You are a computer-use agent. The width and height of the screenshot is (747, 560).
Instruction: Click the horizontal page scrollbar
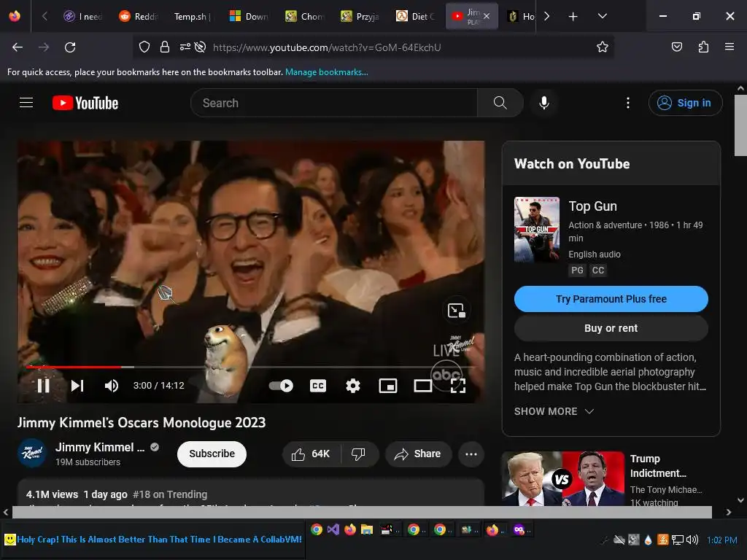coord(362,512)
